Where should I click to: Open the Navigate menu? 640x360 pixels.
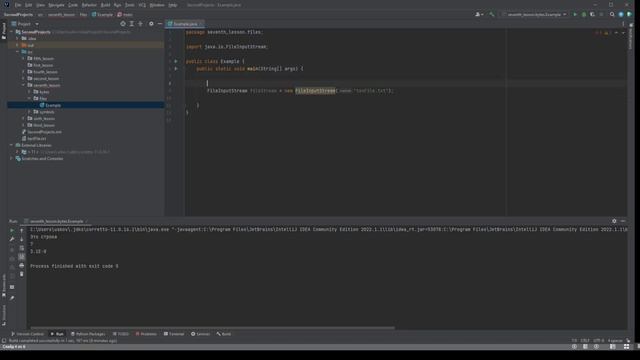tap(56, 5)
